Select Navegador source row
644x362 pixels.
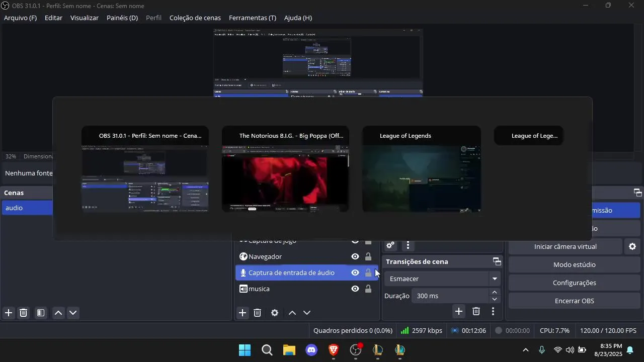pyautogui.click(x=307, y=256)
